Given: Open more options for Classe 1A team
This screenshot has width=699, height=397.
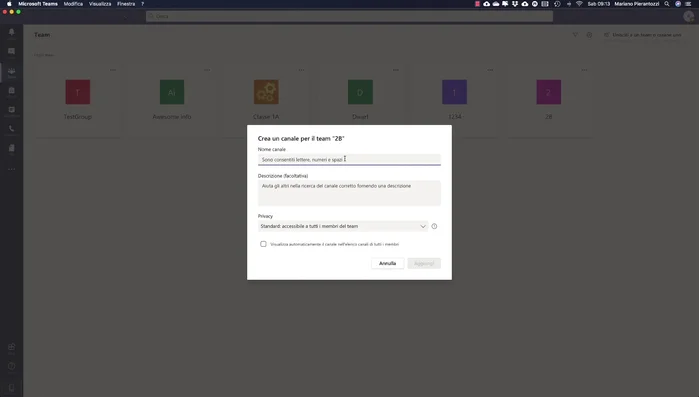Looking at the screenshot, I should click(x=301, y=70).
